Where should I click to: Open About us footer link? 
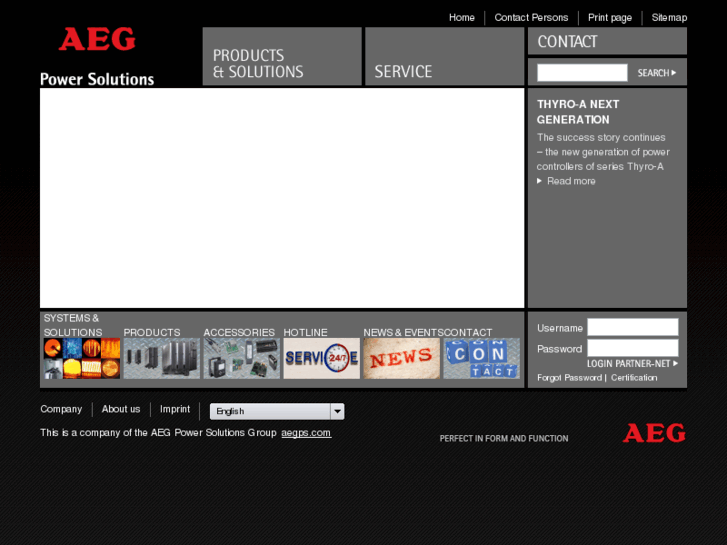coord(121,409)
